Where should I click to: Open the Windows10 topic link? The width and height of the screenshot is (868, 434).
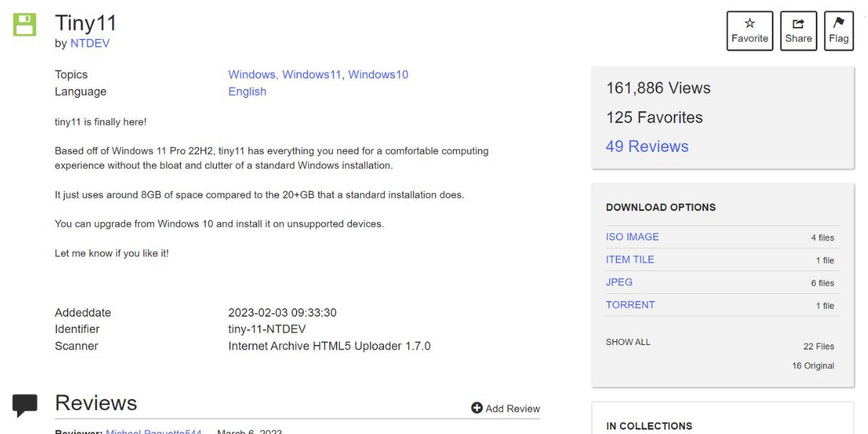(x=378, y=75)
